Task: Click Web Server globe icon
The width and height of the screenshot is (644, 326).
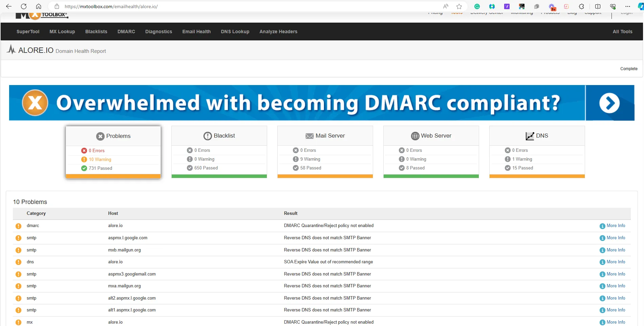Action: pyautogui.click(x=415, y=136)
